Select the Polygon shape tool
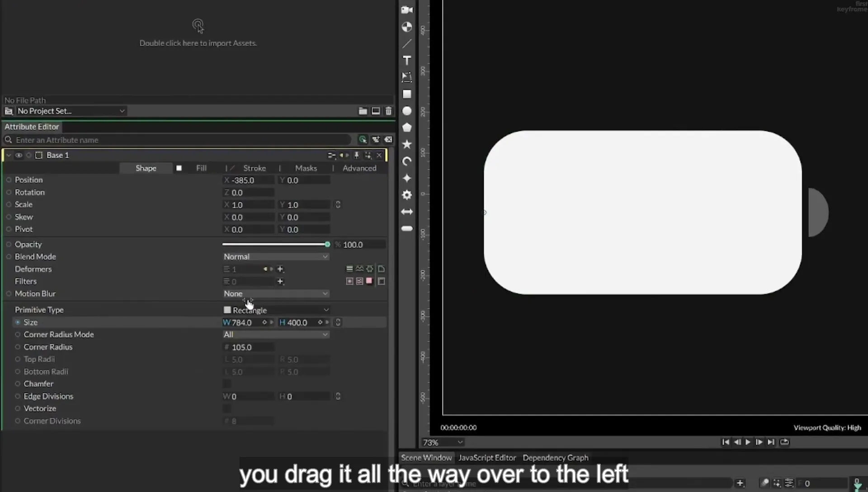The width and height of the screenshot is (868, 492). point(407,128)
